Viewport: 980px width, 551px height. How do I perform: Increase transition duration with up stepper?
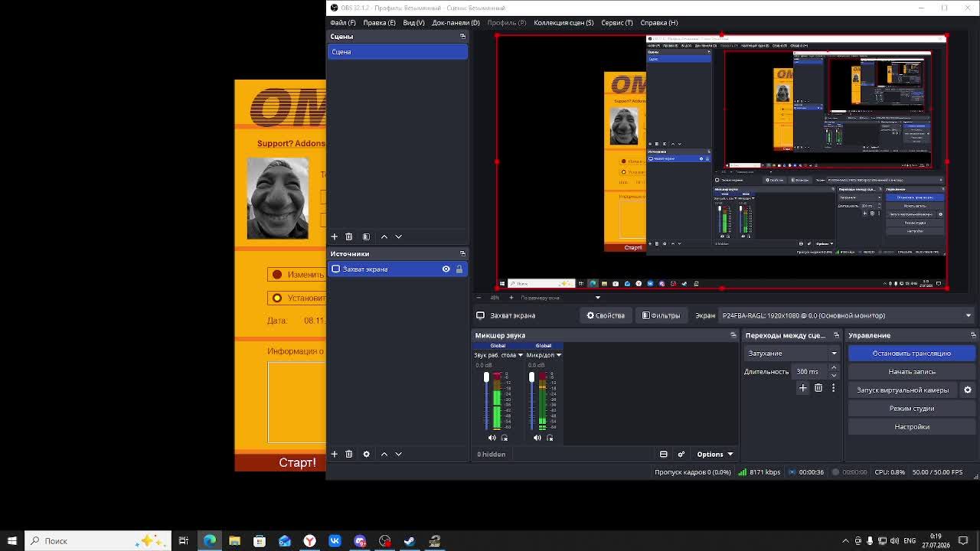[834, 368]
